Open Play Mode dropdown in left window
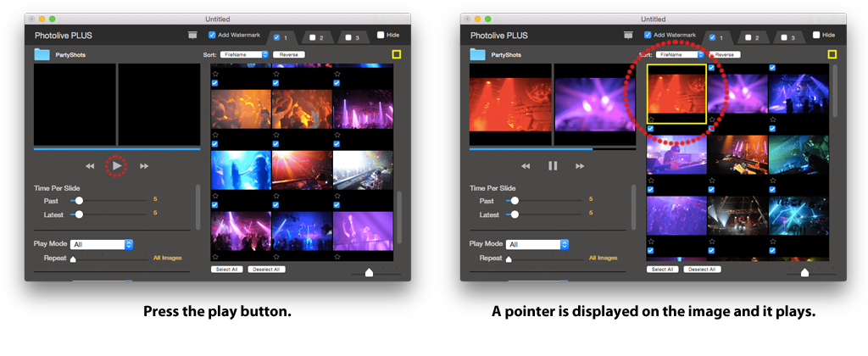 102,245
